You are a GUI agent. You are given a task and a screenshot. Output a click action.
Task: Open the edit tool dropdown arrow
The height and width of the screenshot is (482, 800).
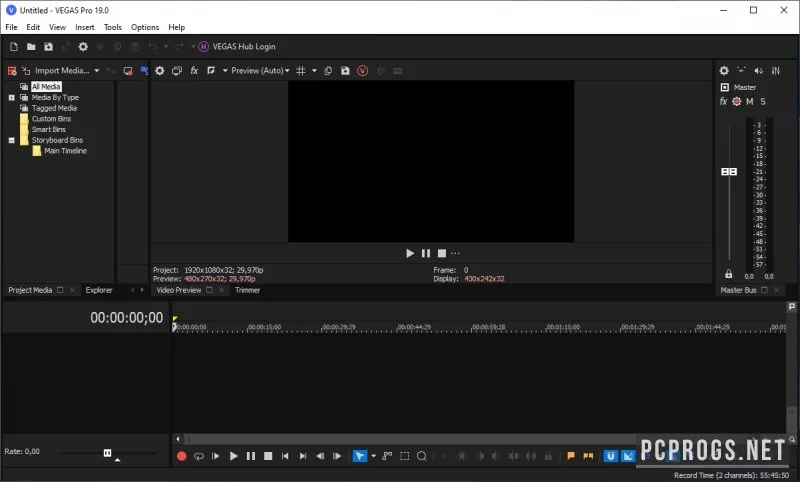point(373,456)
